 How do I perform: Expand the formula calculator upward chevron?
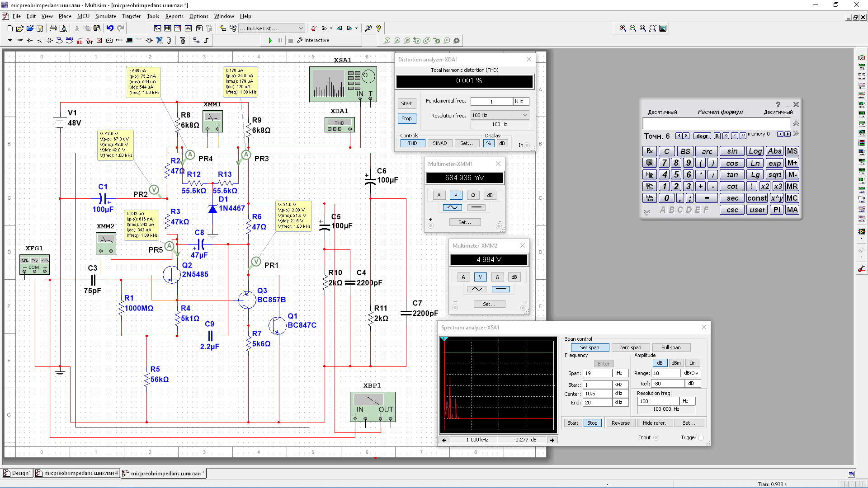tap(796, 124)
